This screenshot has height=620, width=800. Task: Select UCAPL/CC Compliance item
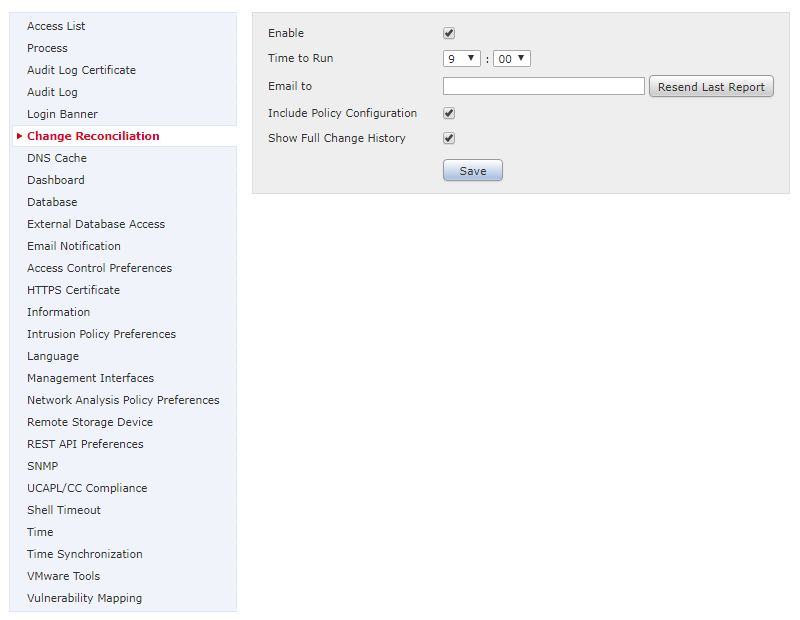[87, 487]
